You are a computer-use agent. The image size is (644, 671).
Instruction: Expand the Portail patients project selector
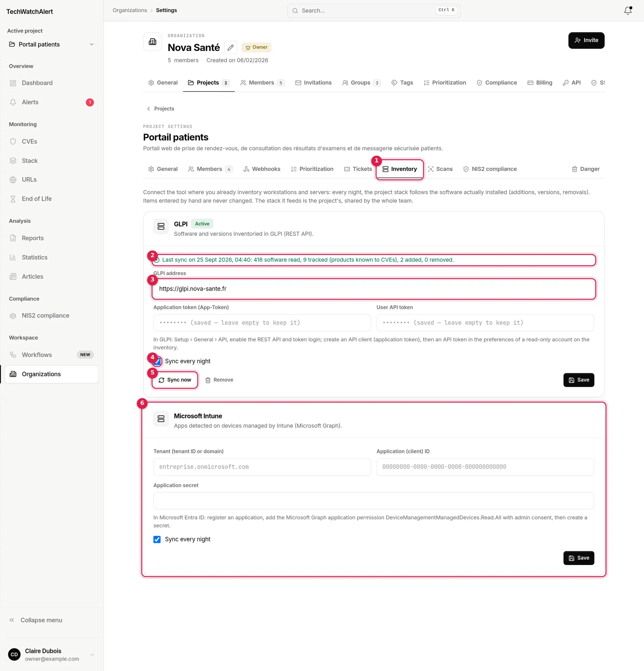[51, 45]
